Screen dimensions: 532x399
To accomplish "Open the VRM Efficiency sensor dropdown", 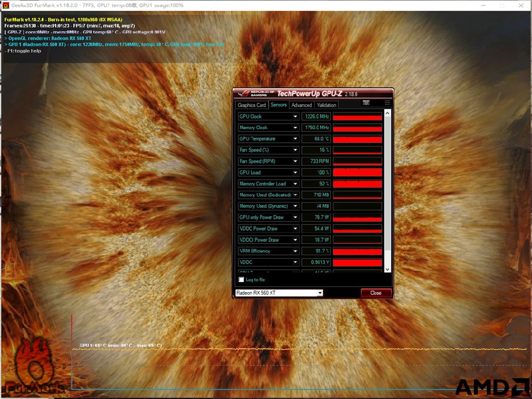I will pos(295,251).
